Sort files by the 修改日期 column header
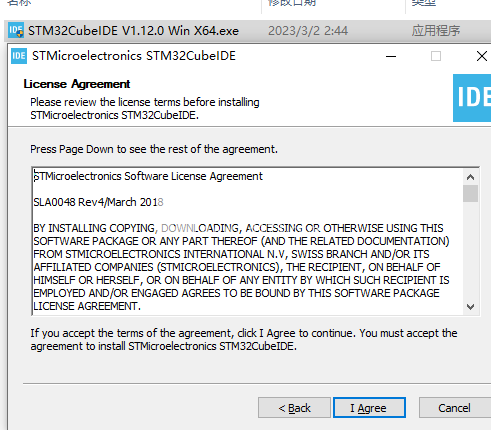 click(x=292, y=3)
